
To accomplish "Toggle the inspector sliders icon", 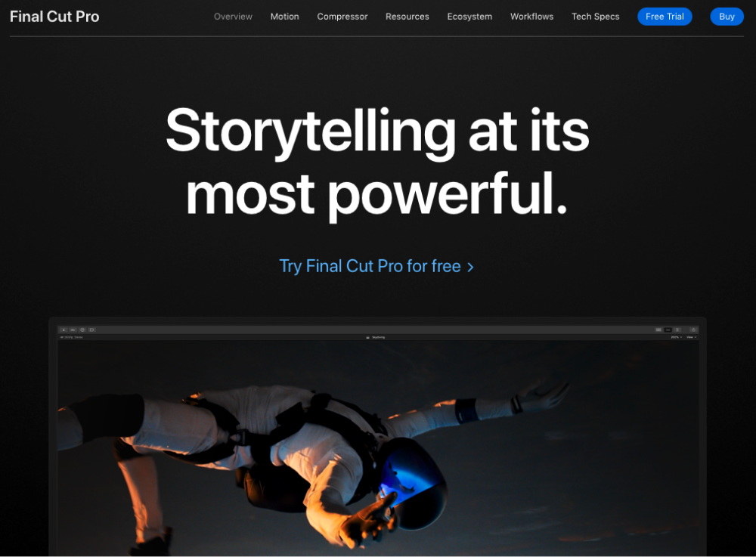I will pos(677,330).
